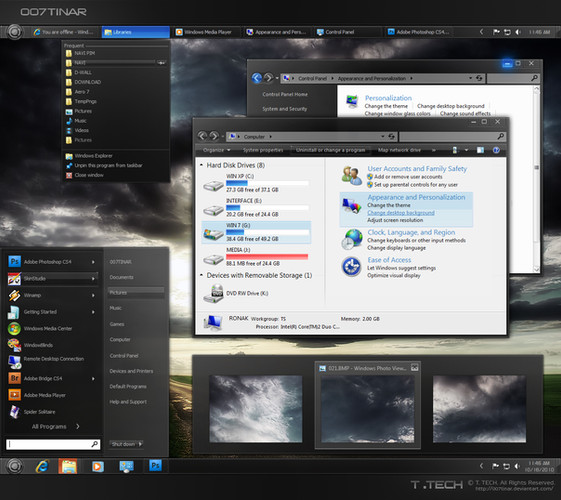Select the WIN 7 (G:) drive

(x=256, y=232)
